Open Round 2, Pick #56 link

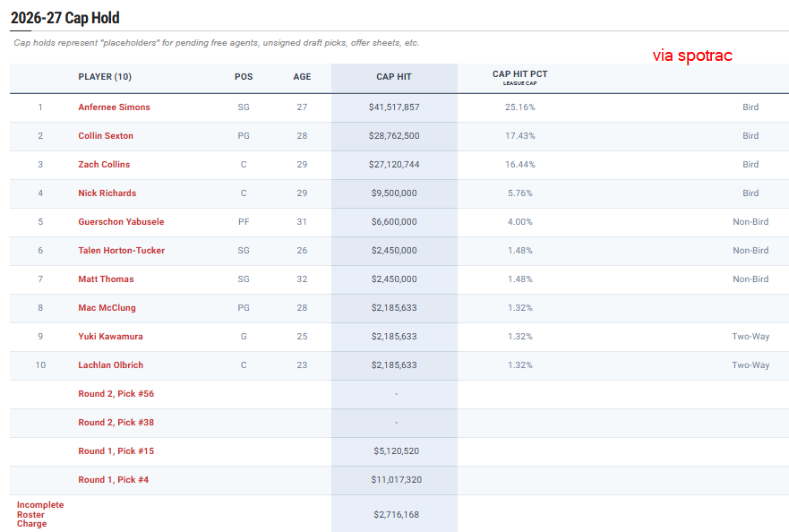pos(116,394)
